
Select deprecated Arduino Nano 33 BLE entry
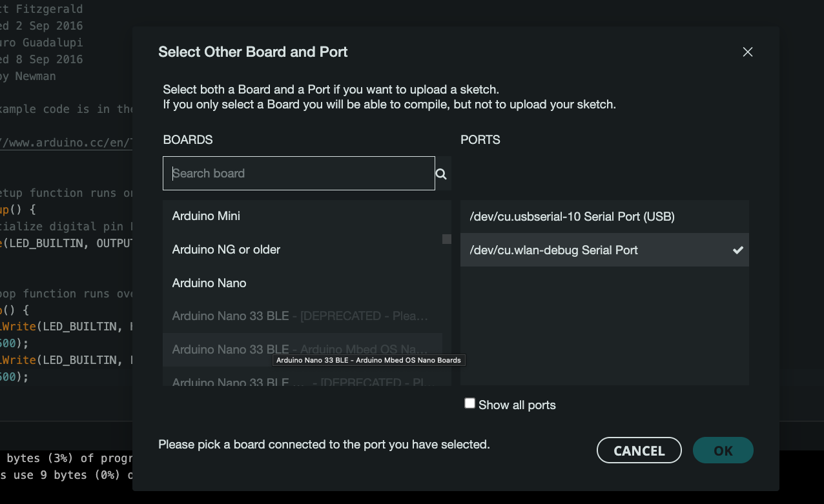pos(300,316)
